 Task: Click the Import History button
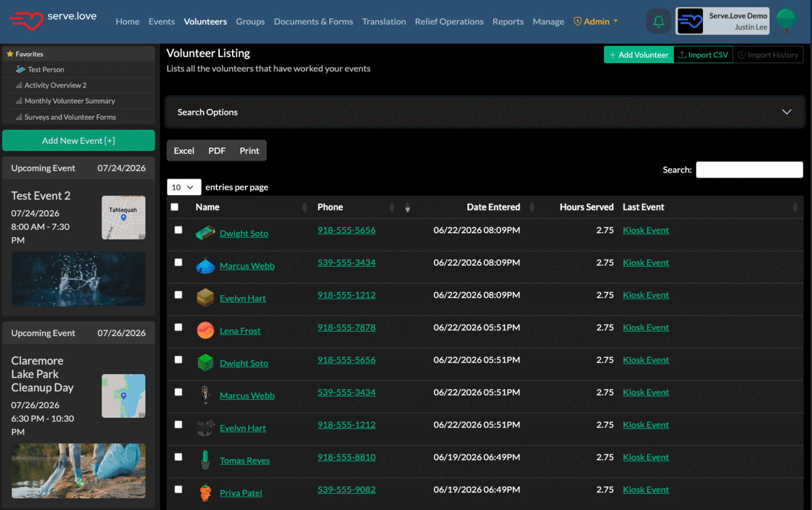point(768,55)
